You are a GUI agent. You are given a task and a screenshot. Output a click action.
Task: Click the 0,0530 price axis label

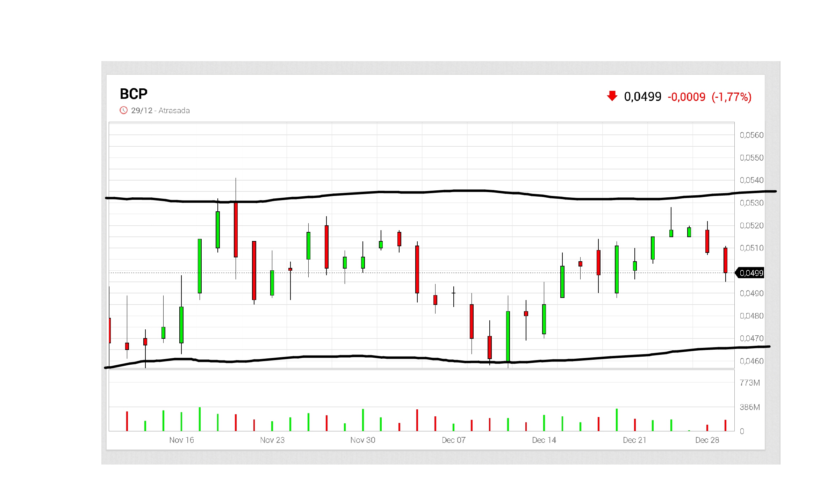(x=751, y=203)
